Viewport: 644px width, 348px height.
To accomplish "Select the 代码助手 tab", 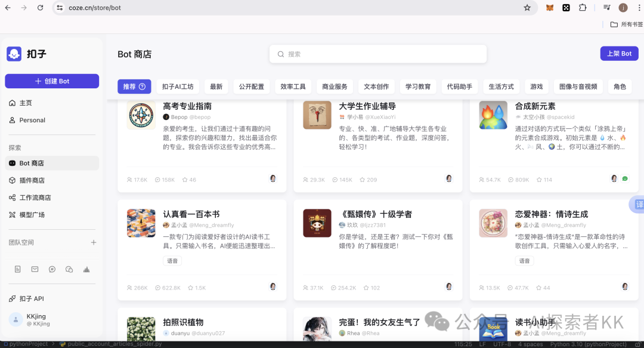I will [x=460, y=87].
